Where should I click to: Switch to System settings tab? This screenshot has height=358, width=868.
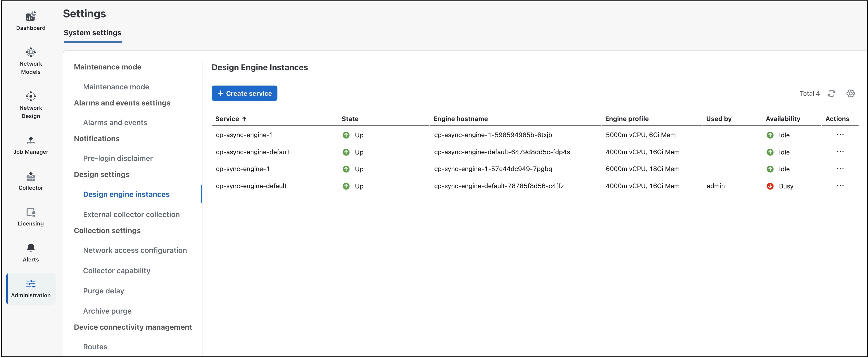pyautogui.click(x=92, y=33)
